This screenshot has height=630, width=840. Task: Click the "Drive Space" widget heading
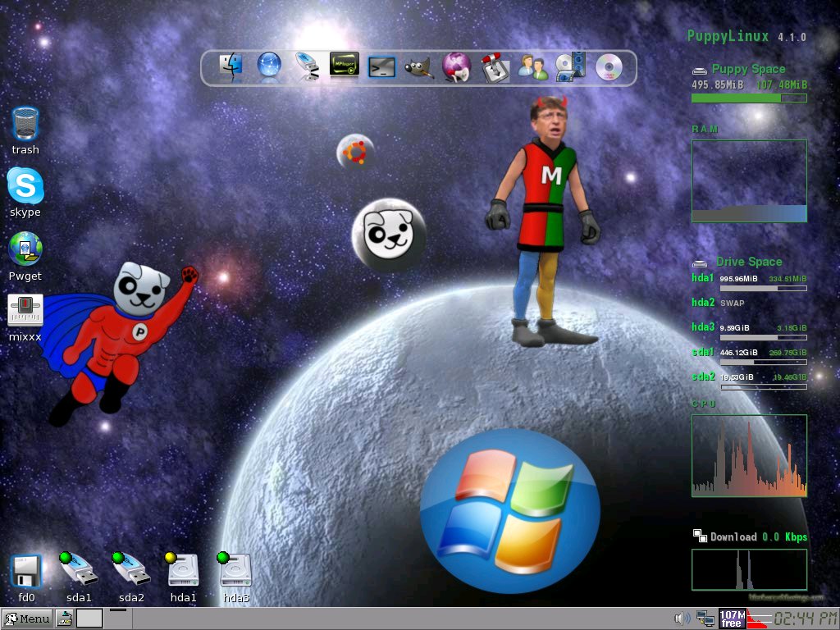[749, 262]
